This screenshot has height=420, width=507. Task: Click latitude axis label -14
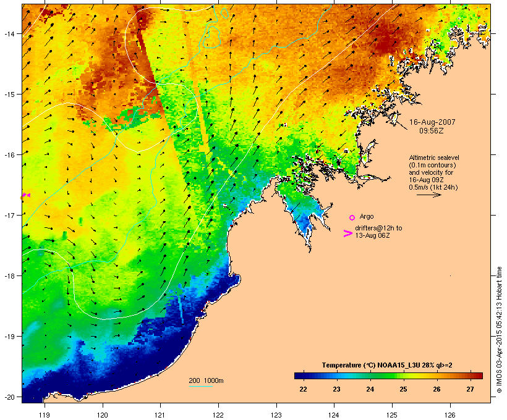9,33
